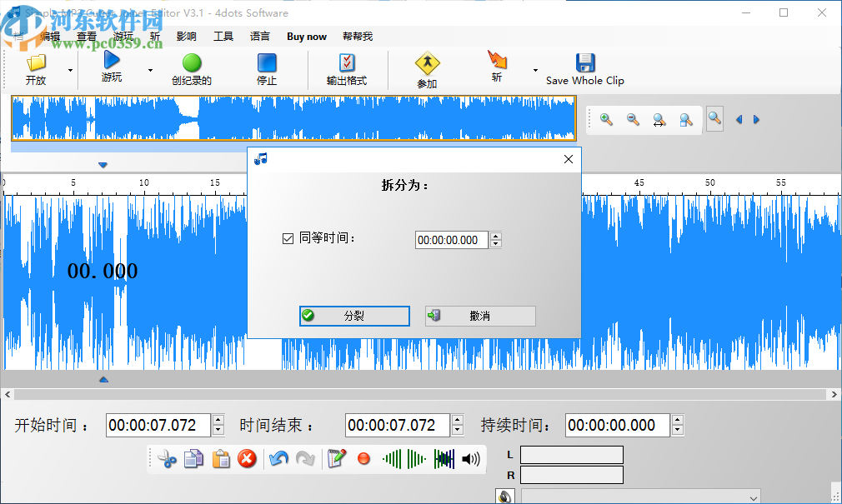
Task: Zoom out of the waveform
Action: [632, 119]
